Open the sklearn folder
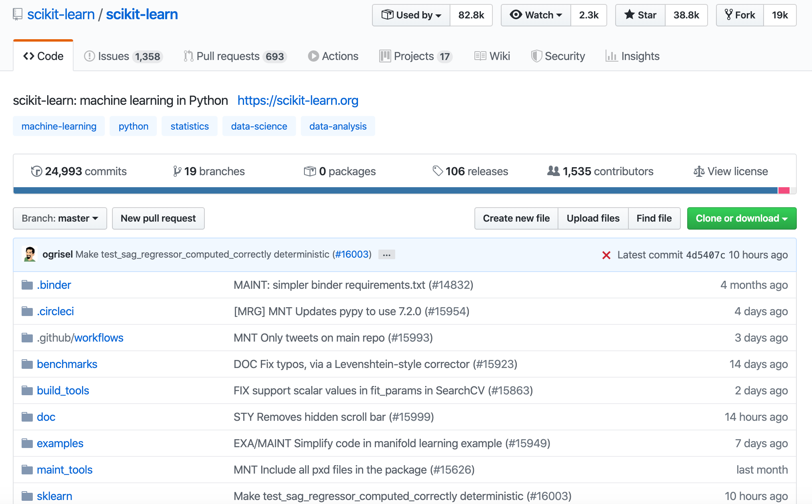Screen dimensions: 812x504 point(54,496)
